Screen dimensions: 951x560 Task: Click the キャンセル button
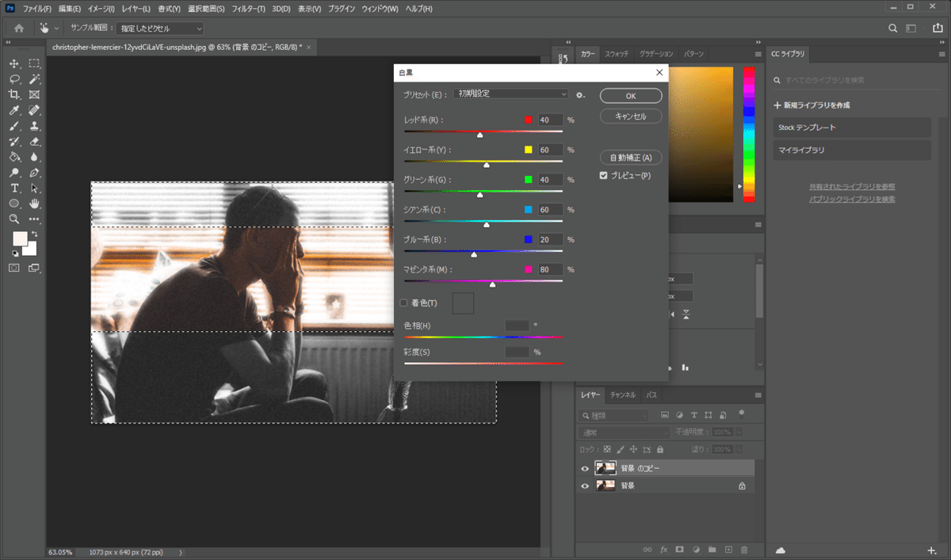click(631, 116)
